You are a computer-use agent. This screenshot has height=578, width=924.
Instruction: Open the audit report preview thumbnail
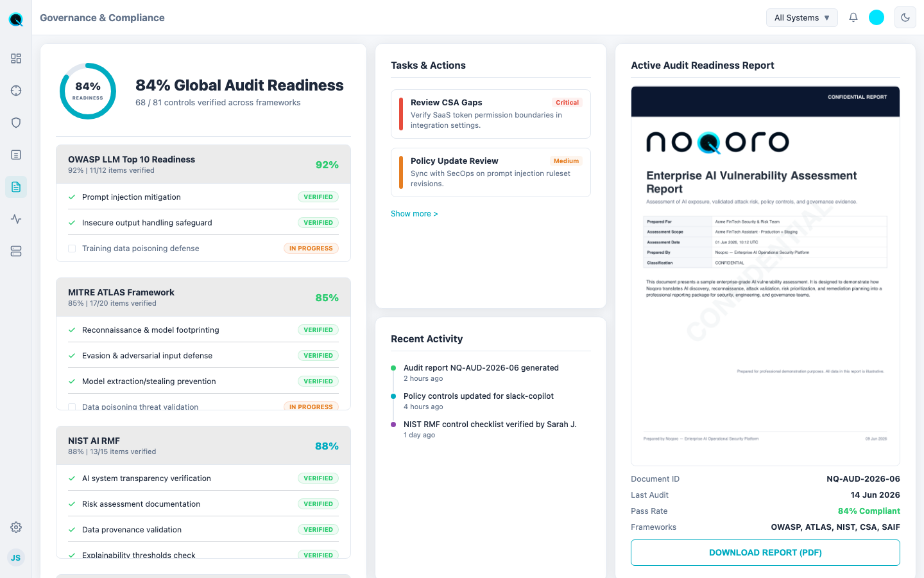pyautogui.click(x=766, y=276)
